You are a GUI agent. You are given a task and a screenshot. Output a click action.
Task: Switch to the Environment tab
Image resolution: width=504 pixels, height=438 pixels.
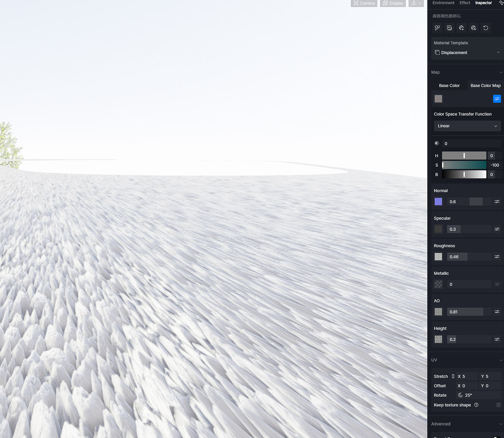[x=443, y=3]
